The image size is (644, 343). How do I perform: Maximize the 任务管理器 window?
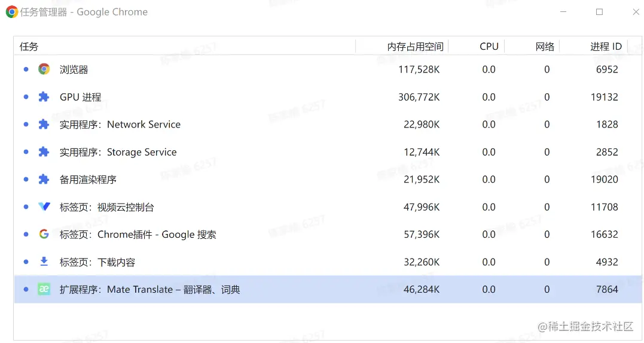(599, 12)
